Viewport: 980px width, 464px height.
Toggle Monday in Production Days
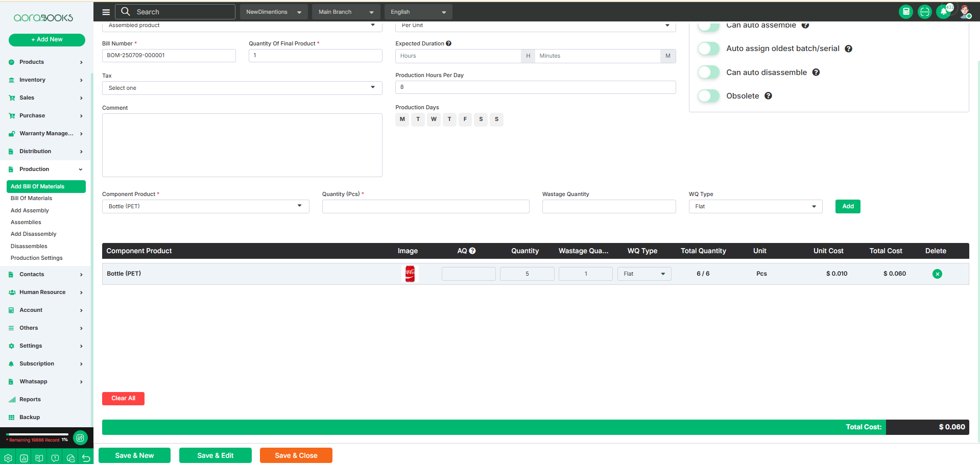click(402, 119)
